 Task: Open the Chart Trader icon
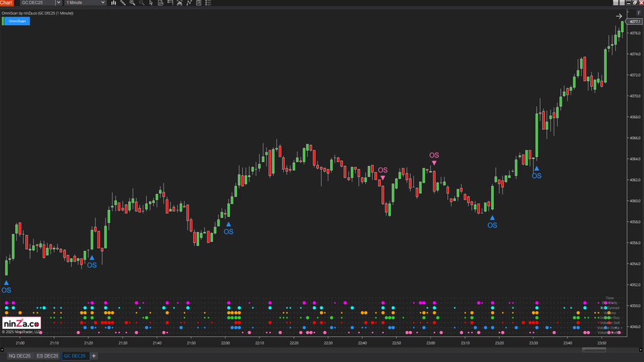(x=170, y=3)
